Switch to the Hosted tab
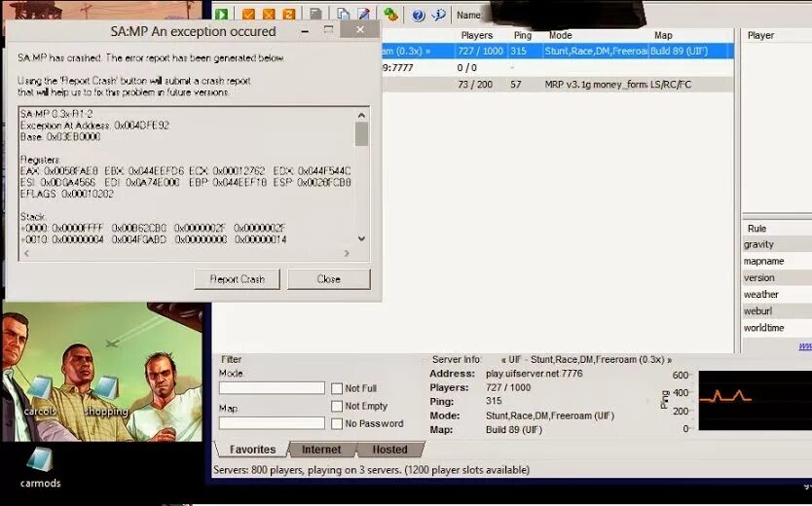 pyautogui.click(x=390, y=450)
